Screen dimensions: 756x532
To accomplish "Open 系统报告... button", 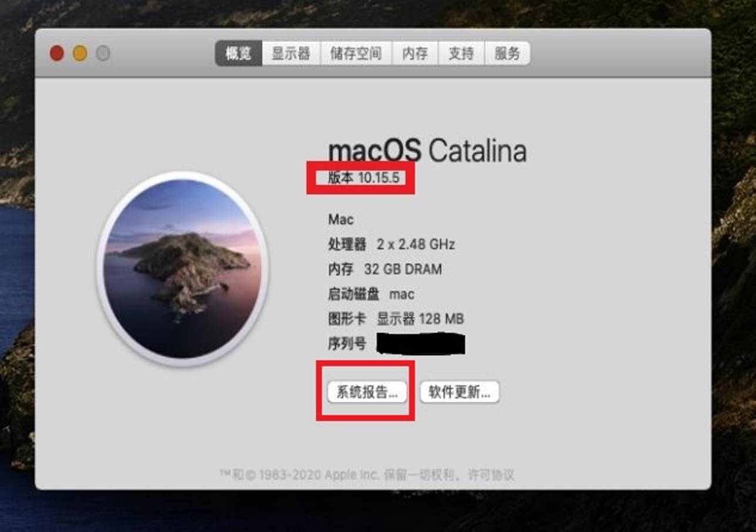I will coord(367,392).
